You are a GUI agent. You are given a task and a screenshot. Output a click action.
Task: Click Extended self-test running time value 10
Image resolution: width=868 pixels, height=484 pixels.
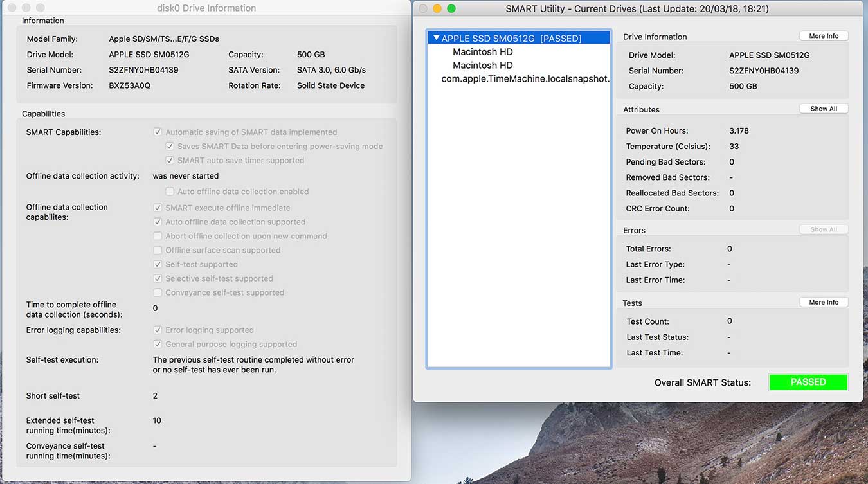coord(157,420)
